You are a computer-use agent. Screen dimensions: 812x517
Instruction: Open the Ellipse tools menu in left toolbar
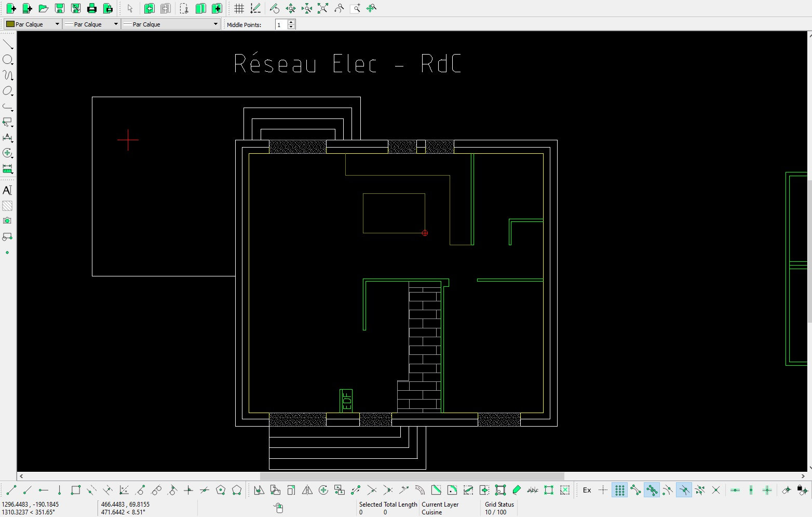(x=8, y=91)
